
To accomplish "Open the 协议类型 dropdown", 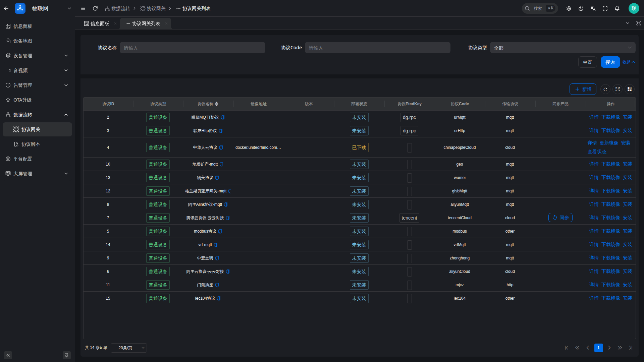I will coord(562,48).
